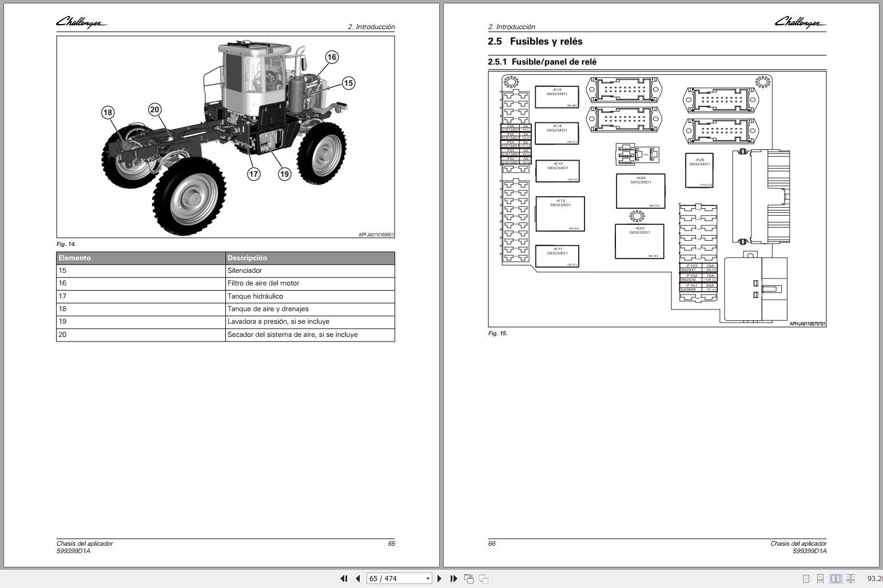Viewport: 883px width, 588px height.
Task: Click relay K26 in the fuse diagram
Action: [x=699, y=170]
